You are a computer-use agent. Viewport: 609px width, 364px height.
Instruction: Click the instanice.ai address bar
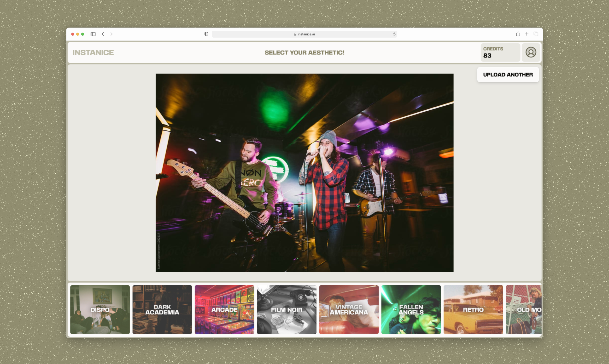click(304, 34)
